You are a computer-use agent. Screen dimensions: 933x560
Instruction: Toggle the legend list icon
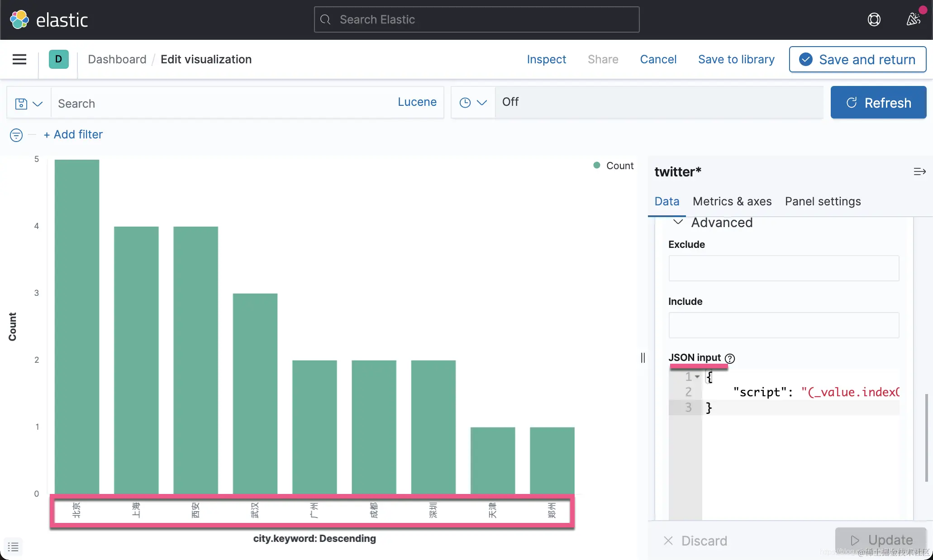tap(13, 546)
